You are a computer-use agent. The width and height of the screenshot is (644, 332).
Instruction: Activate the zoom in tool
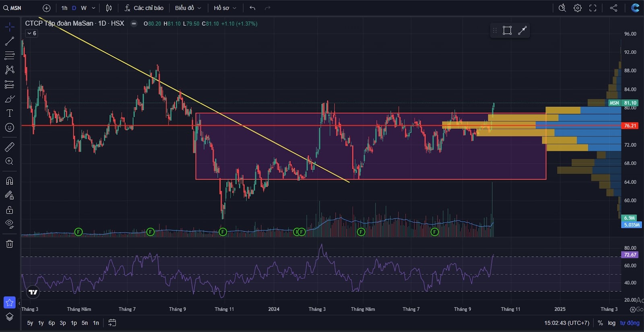click(10, 161)
